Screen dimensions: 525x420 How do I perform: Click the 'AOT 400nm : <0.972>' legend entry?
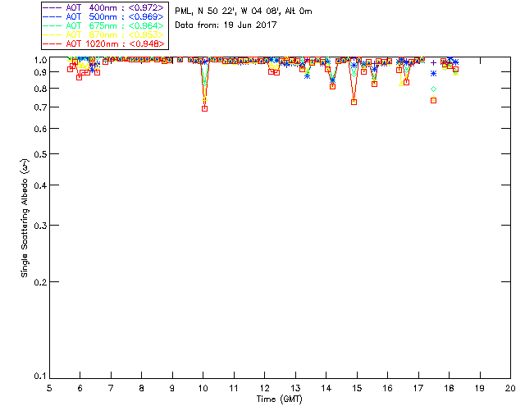[103, 7]
